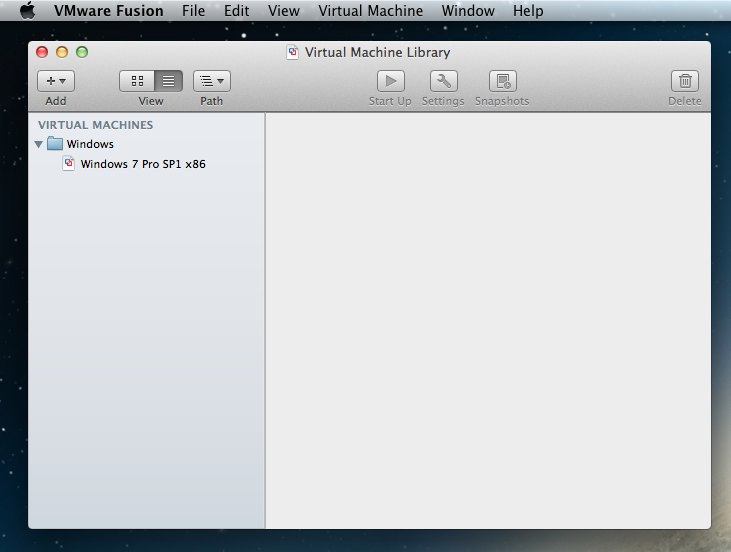
Task: Click the empty detail pane area
Action: click(487, 320)
